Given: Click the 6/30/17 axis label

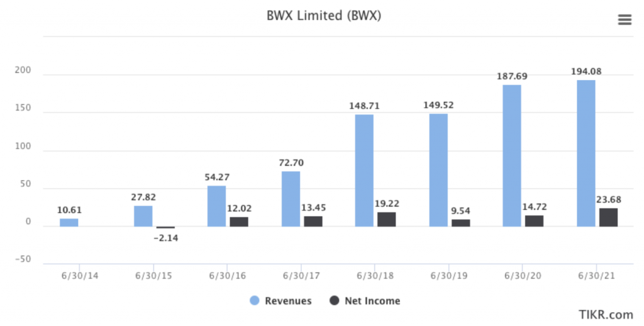Looking at the screenshot, I should point(301,276).
